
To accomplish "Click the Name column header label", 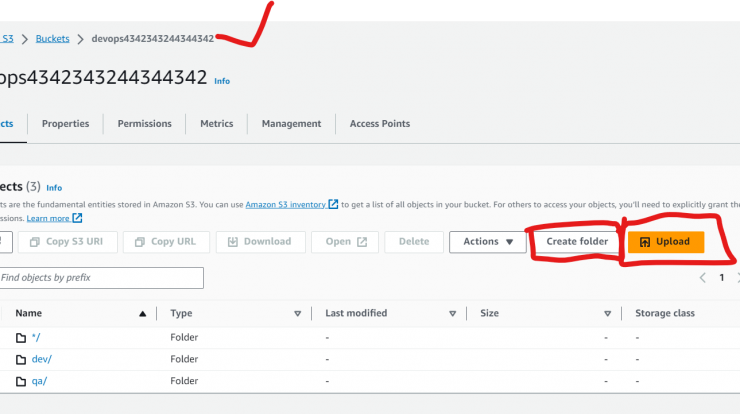I will tap(28, 313).
